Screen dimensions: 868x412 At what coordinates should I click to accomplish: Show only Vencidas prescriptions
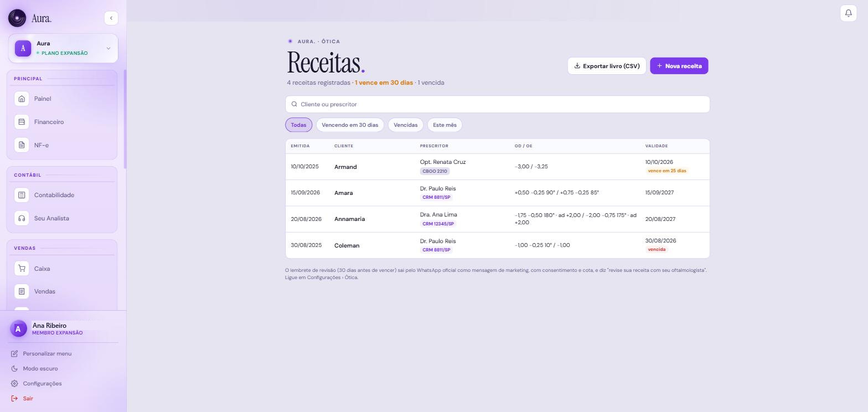406,125
